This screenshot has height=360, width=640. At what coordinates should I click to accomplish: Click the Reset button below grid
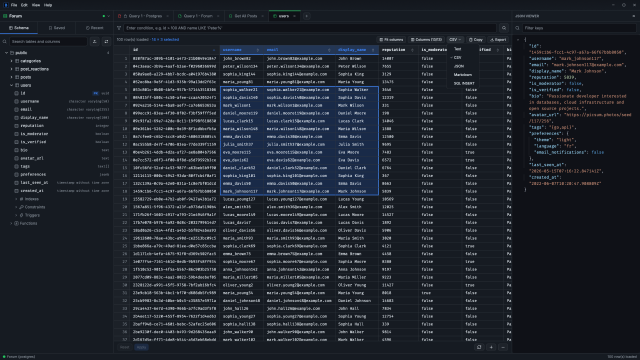coord(124,347)
